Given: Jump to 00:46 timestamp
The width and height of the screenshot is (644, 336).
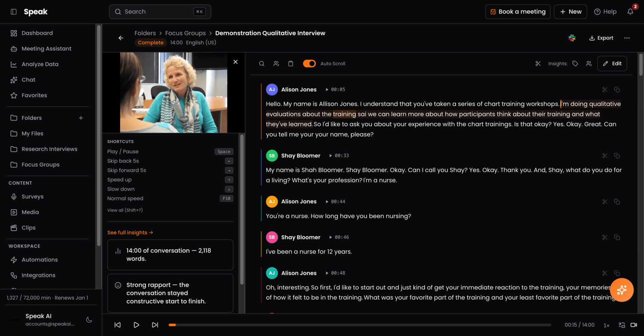Looking at the screenshot, I should tap(339, 238).
